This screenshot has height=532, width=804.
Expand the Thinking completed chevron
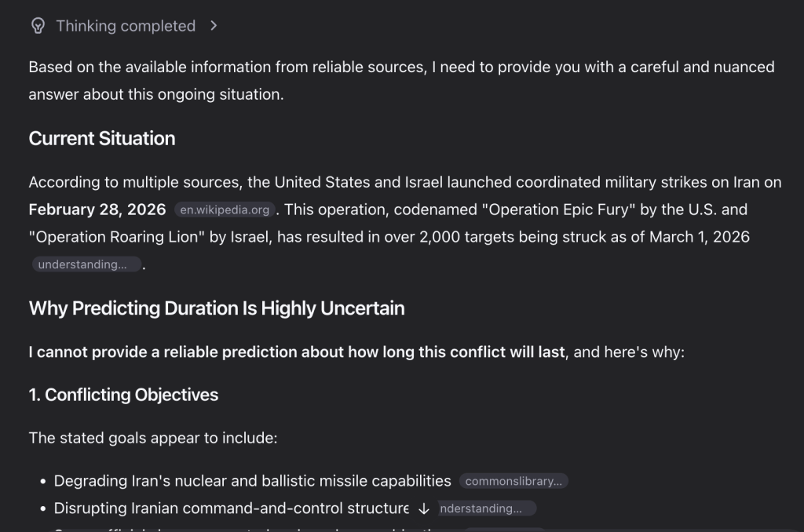214,26
